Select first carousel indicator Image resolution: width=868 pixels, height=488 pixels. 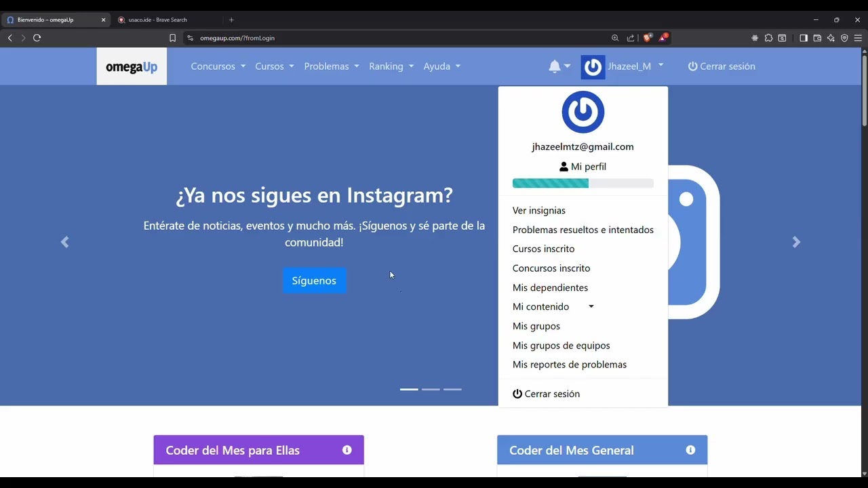coord(409,389)
